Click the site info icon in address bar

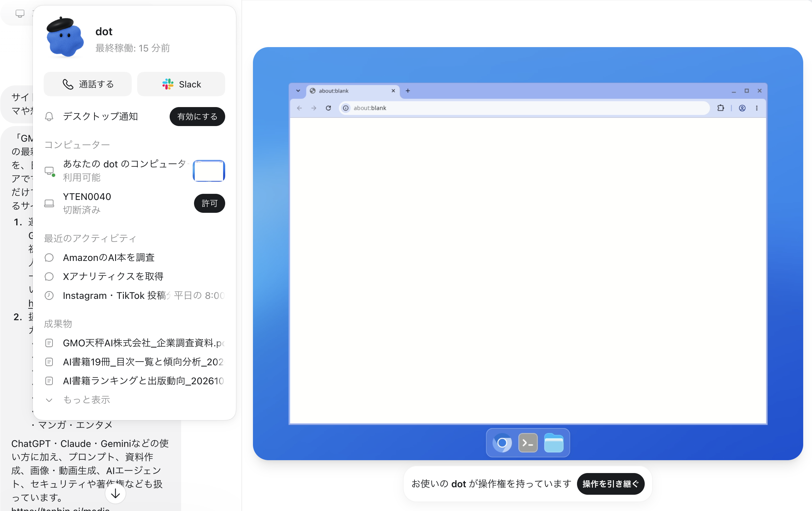tap(346, 108)
